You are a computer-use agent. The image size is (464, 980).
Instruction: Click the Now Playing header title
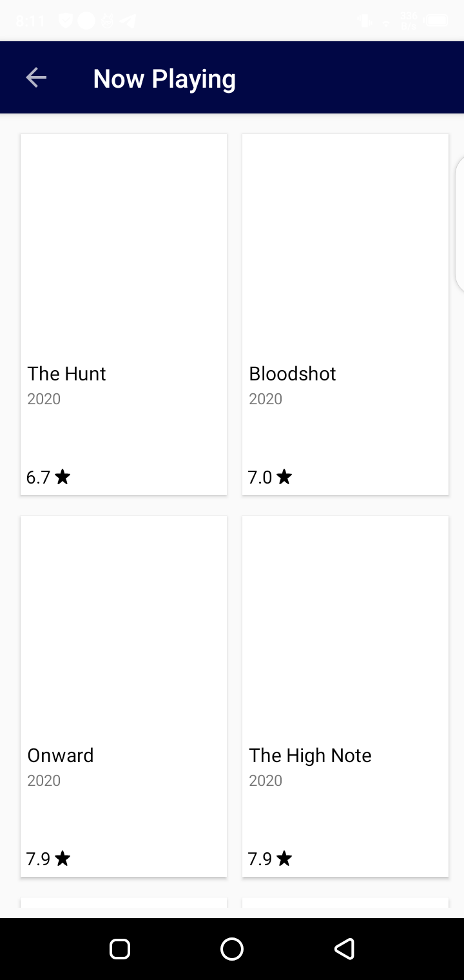tap(164, 79)
